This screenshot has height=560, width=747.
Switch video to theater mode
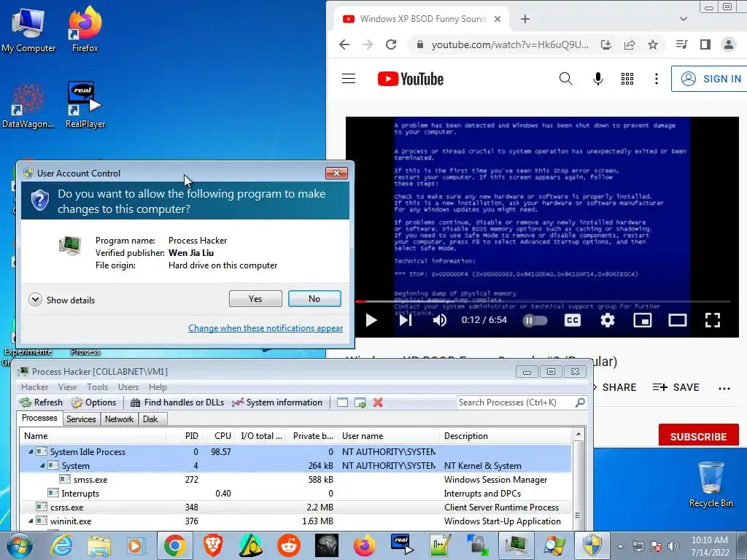tap(678, 320)
